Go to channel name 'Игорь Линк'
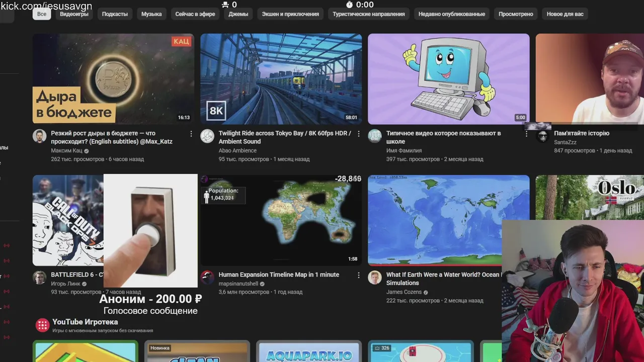Viewport: 644px width, 362px height. [65, 284]
